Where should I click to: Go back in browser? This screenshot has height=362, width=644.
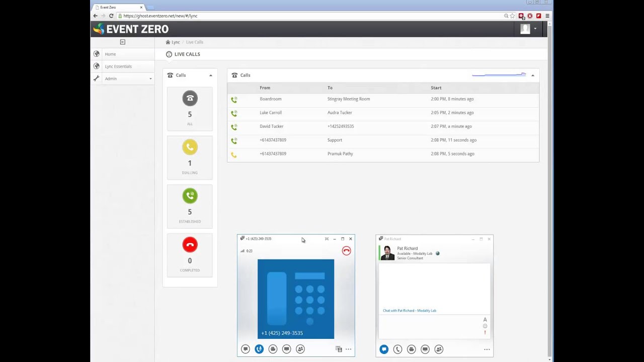(x=95, y=16)
